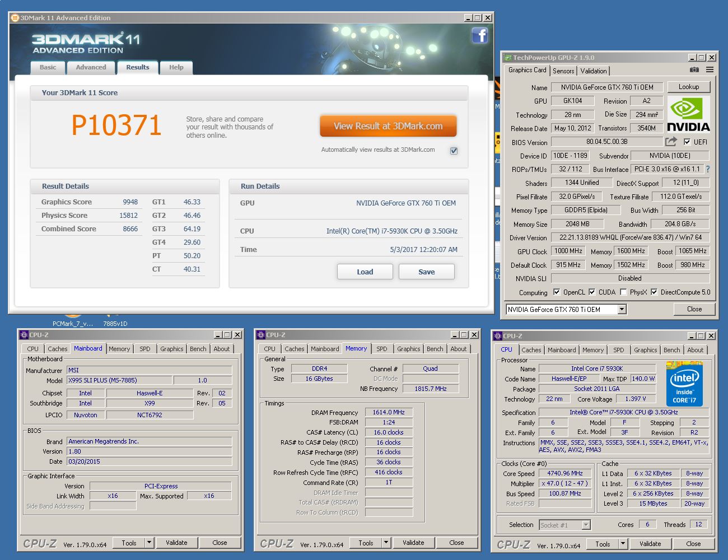728x560 pixels.
Task: Click the motherboard model X99S SLI PLUS field
Action: (x=120, y=380)
